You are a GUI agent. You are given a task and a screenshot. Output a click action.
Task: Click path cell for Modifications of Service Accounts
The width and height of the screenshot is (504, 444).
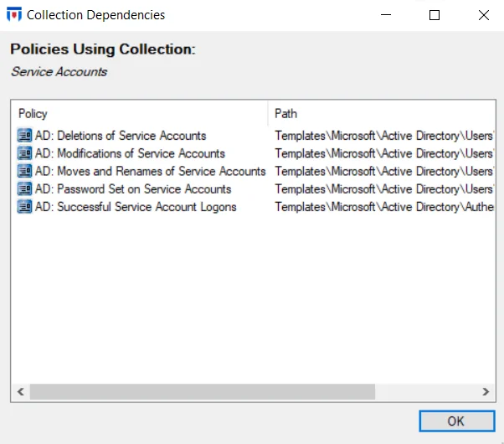pyautogui.click(x=384, y=153)
